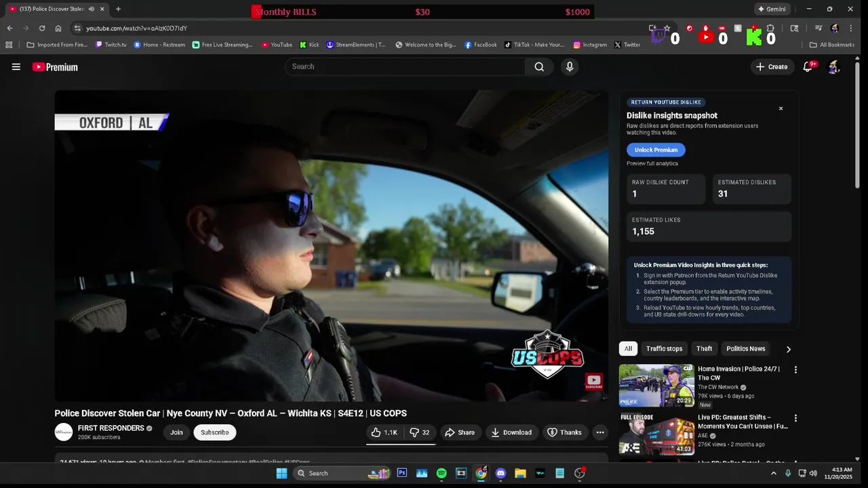Viewport: 868px width, 488px height.
Task: Open Home Invasion Police 24/7 thumbnail
Action: pyautogui.click(x=656, y=386)
